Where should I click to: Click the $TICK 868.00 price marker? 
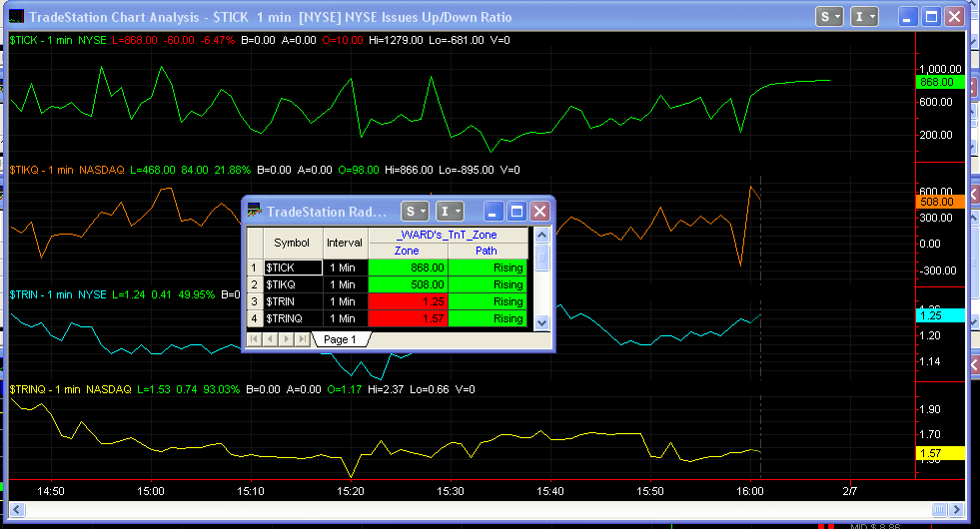(940, 82)
